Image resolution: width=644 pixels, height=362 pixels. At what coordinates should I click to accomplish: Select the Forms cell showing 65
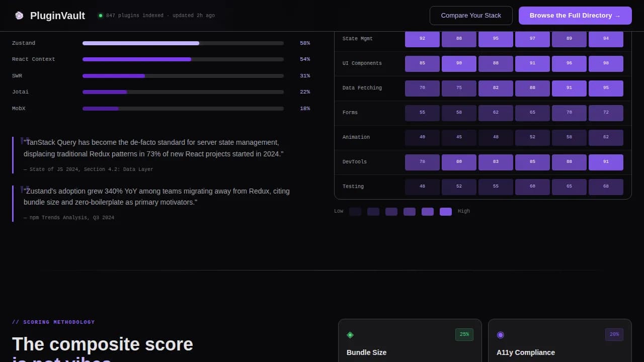click(532, 113)
